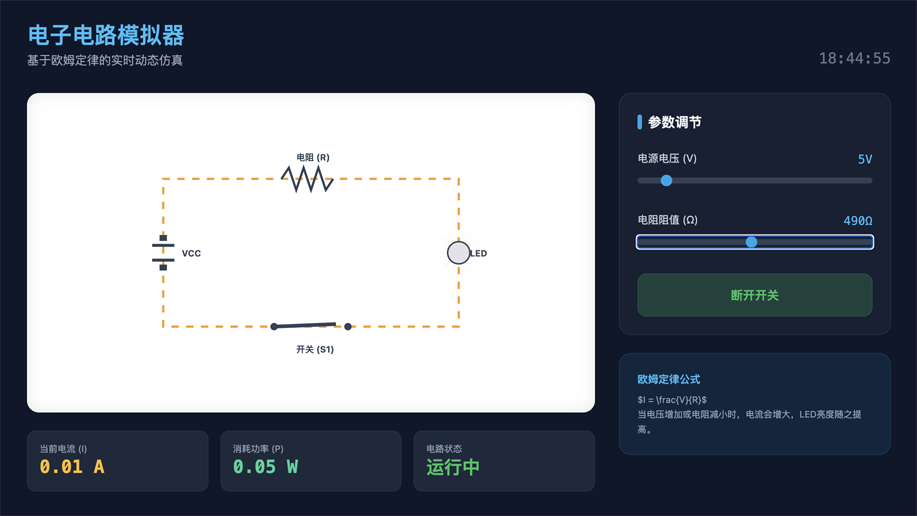This screenshot has width=917, height=516.
Task: Click the right contact dot of switch S1
Action: 348,326
